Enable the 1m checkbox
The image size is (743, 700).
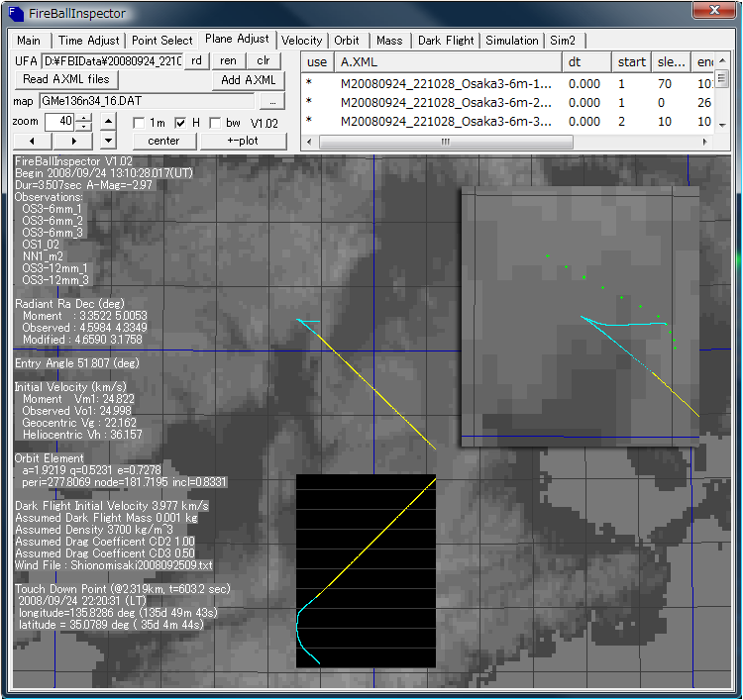(x=140, y=123)
